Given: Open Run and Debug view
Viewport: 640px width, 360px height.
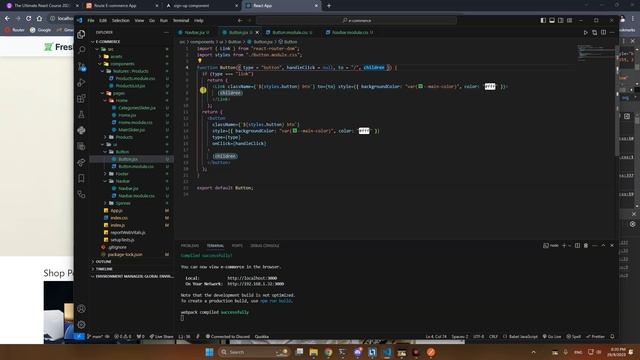Looking at the screenshot, I should tap(81, 82).
